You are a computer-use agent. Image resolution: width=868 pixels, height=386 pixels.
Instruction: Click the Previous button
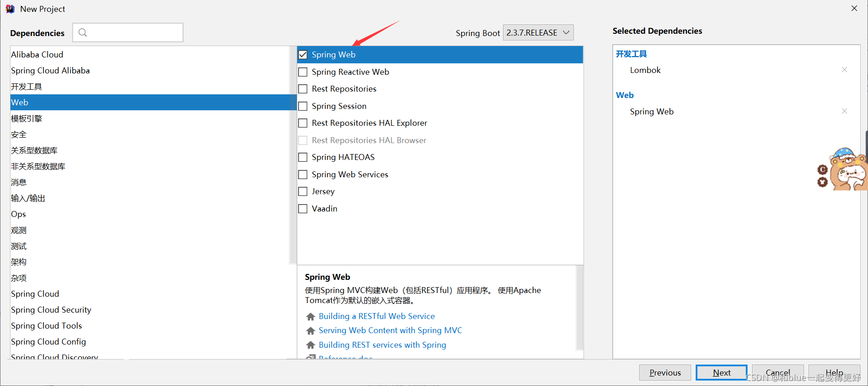(665, 373)
